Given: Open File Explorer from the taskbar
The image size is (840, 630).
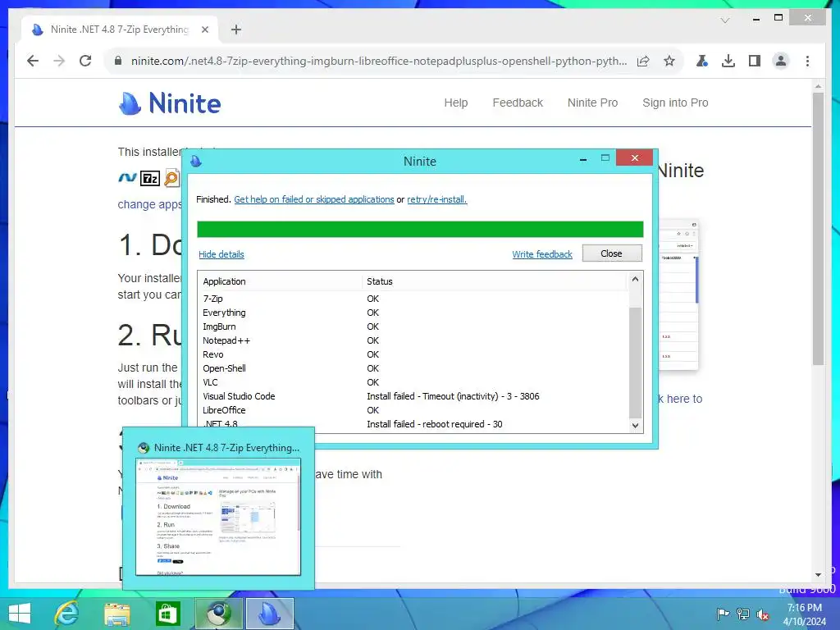Looking at the screenshot, I should click(117, 614).
